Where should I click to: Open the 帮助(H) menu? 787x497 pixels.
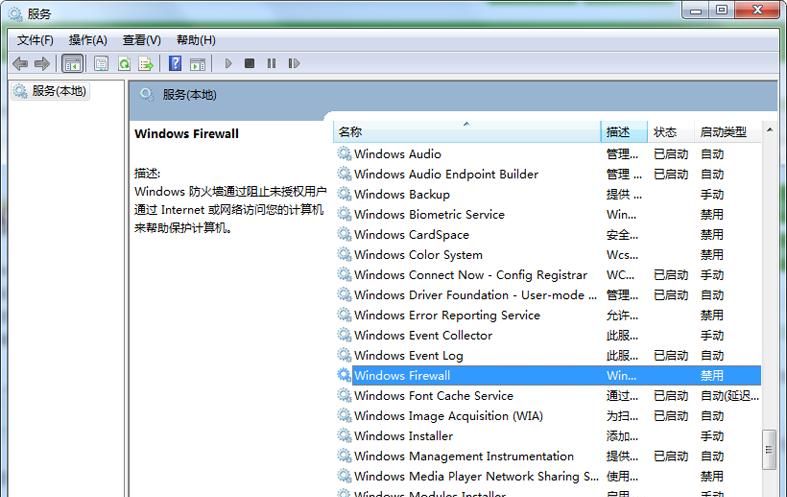click(x=196, y=40)
